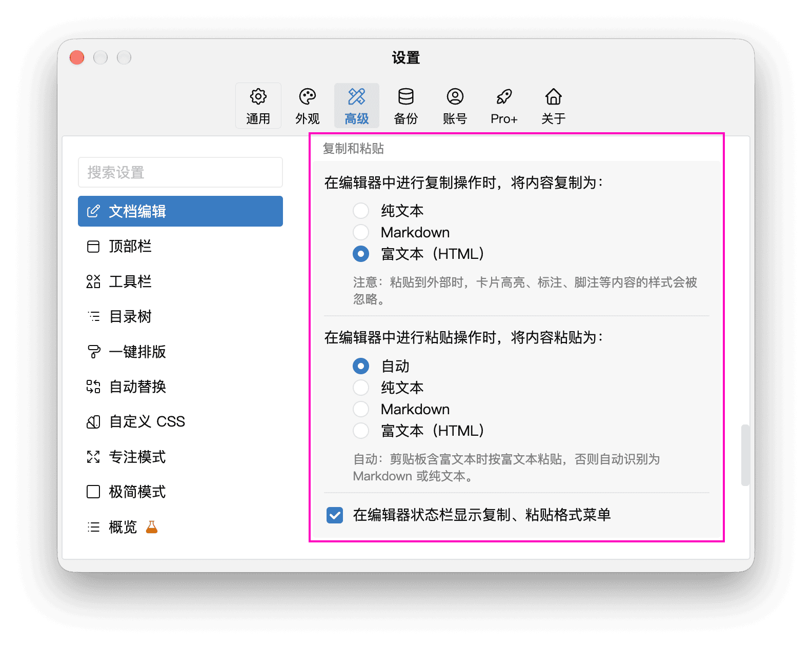
Task: Open 专注模式 settings in sidebar
Action: tap(180, 457)
